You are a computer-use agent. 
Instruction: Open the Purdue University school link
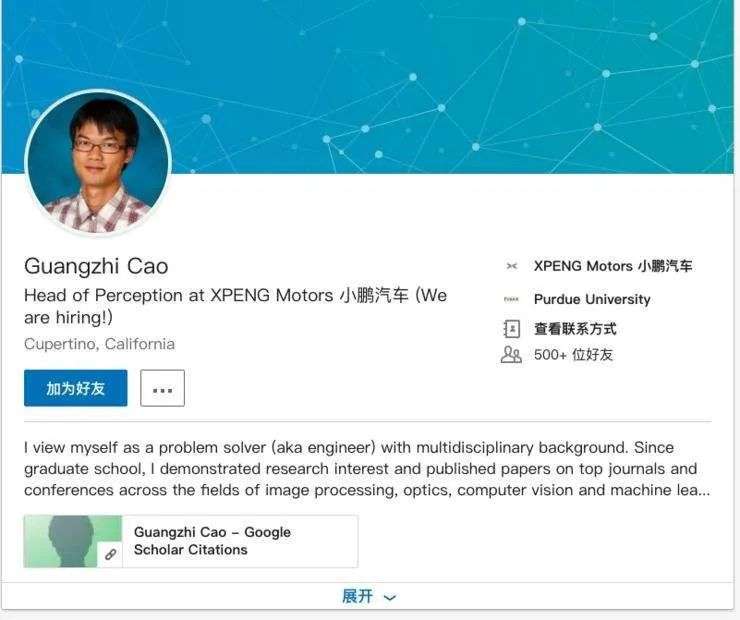click(592, 299)
